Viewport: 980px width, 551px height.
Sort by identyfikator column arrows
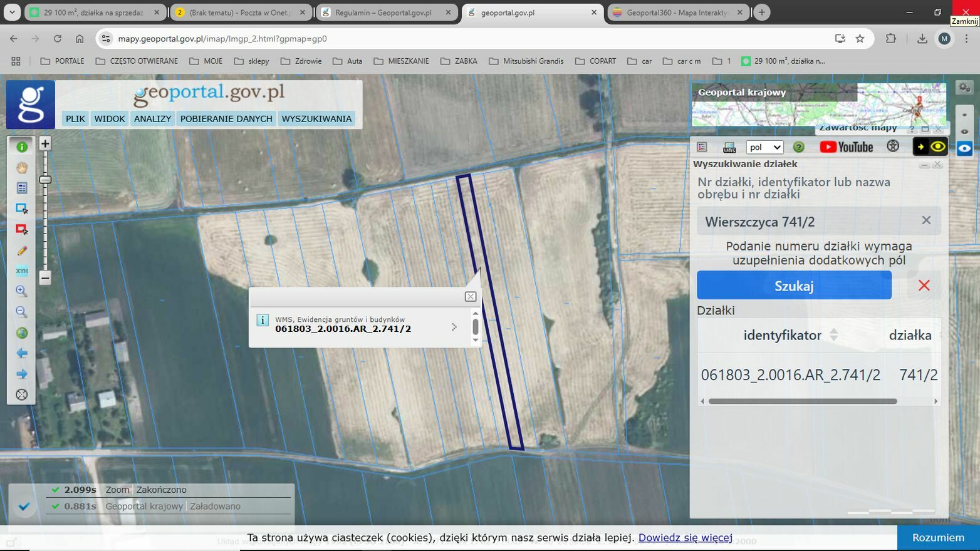[833, 335]
